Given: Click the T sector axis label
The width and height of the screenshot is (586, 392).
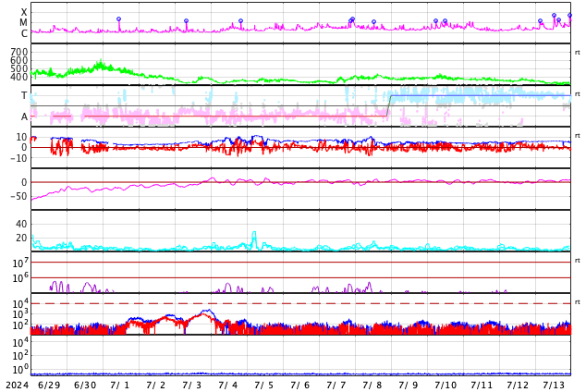Looking at the screenshot, I should 24,95.
